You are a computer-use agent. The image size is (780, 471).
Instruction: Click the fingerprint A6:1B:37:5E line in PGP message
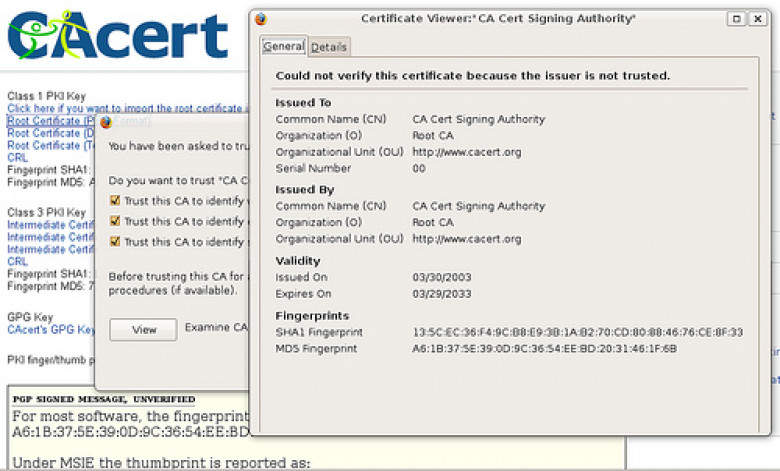tap(130, 432)
